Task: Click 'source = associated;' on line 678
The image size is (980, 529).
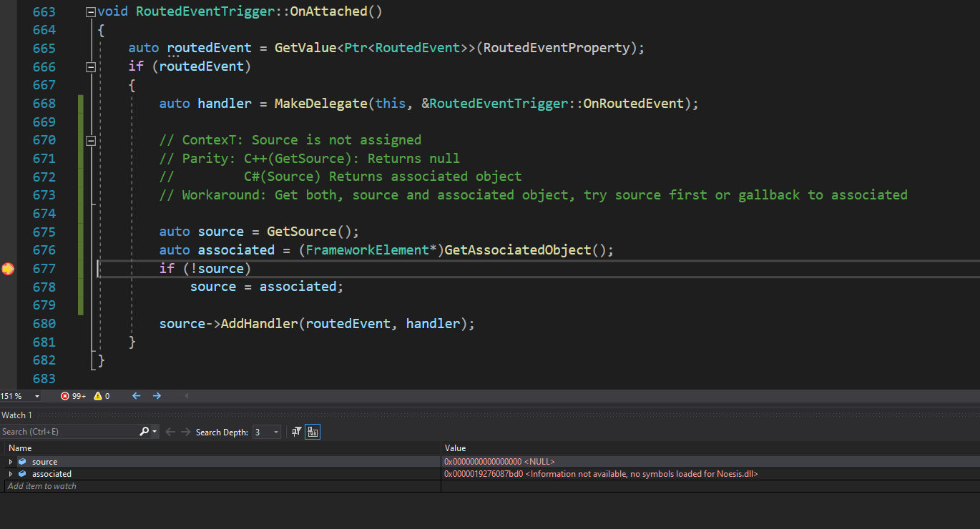Action: pyautogui.click(x=267, y=287)
